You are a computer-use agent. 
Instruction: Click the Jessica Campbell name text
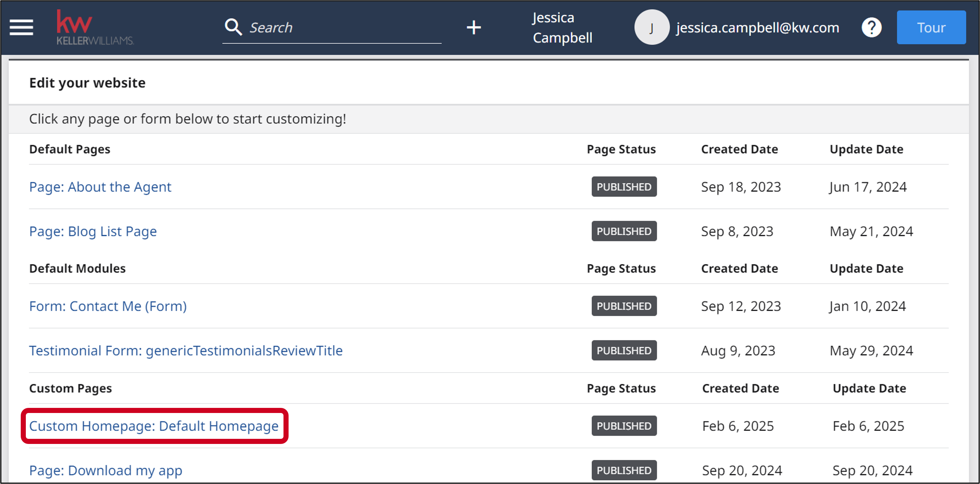[562, 27]
